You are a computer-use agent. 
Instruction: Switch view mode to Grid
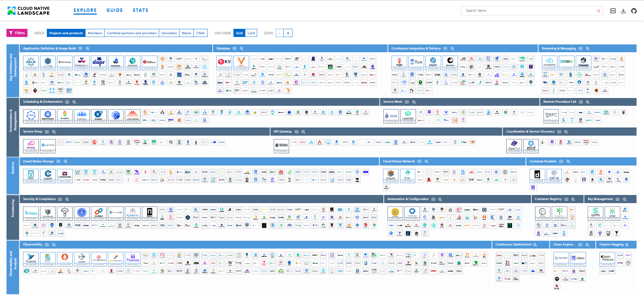tap(239, 33)
